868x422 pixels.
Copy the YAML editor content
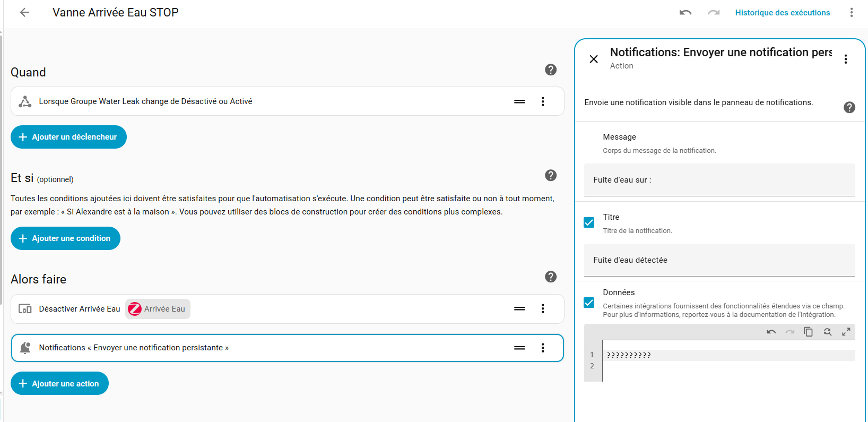pyautogui.click(x=808, y=332)
